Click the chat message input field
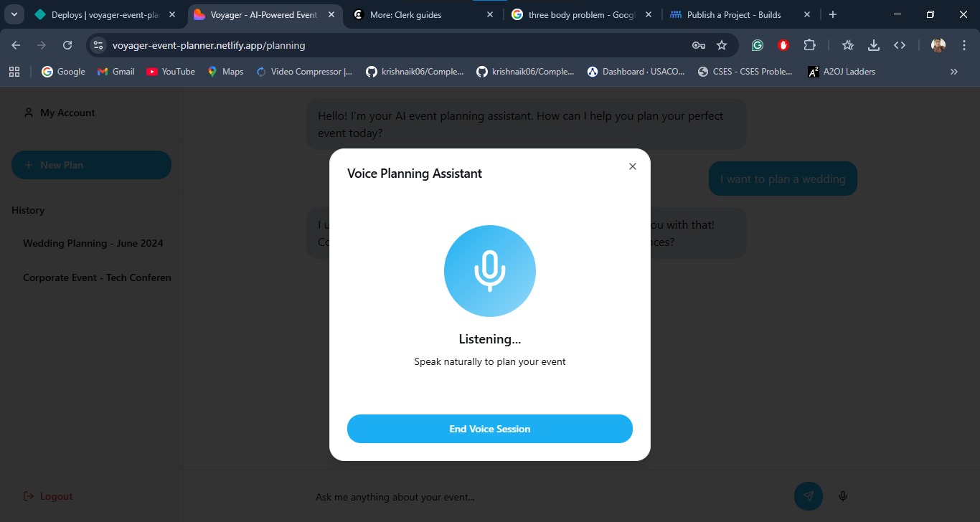This screenshot has width=980, height=522. [545, 497]
